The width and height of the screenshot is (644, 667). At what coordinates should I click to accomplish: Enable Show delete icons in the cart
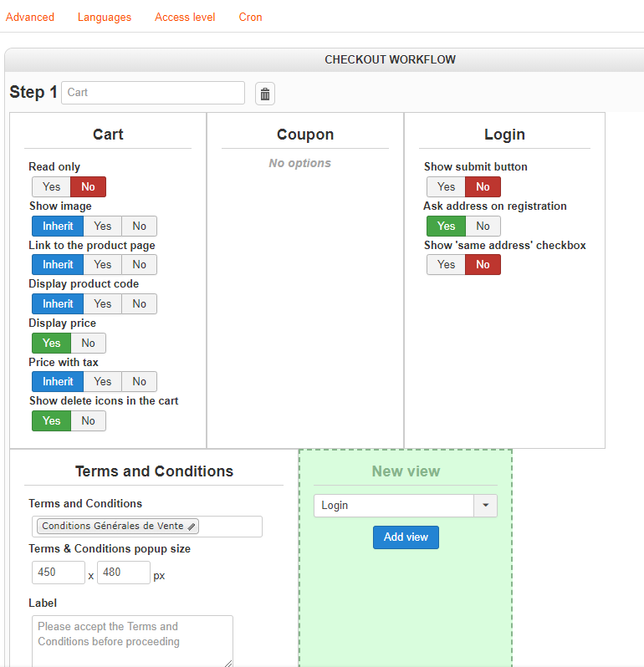(52, 420)
